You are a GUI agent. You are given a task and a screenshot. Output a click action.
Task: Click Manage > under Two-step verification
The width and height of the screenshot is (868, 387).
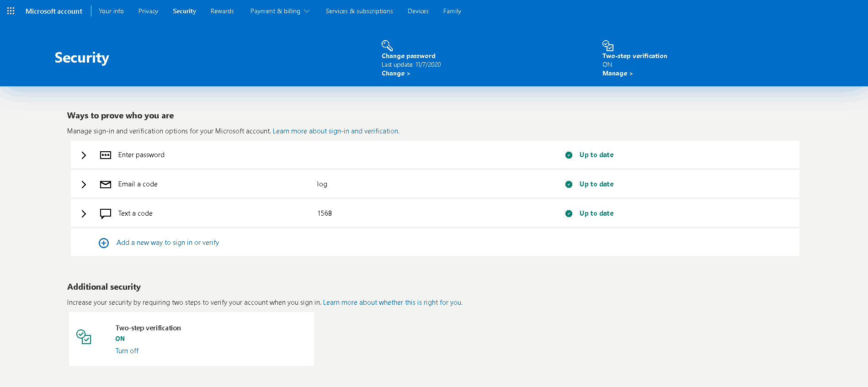pyautogui.click(x=618, y=74)
